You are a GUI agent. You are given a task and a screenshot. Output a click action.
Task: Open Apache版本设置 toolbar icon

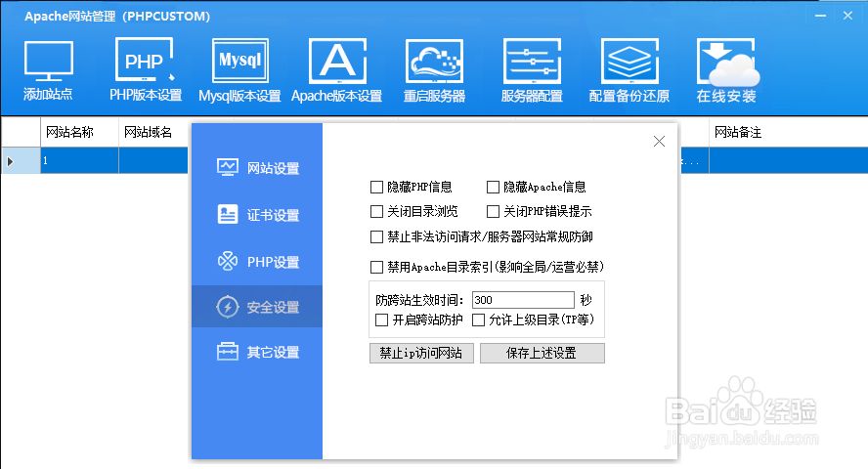point(337,61)
